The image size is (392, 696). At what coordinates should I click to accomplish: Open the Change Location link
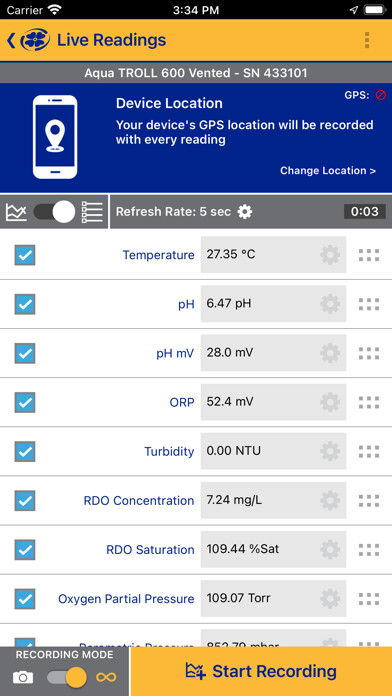coord(328,171)
